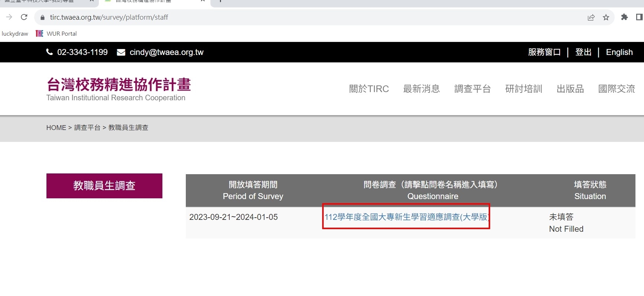Click 調查平台 in the breadcrumb
The image size is (644, 296).
point(87,128)
